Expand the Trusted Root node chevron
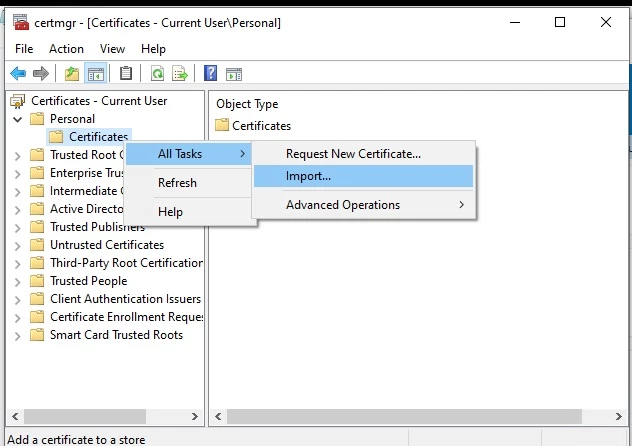The image size is (632, 446). tap(17, 156)
